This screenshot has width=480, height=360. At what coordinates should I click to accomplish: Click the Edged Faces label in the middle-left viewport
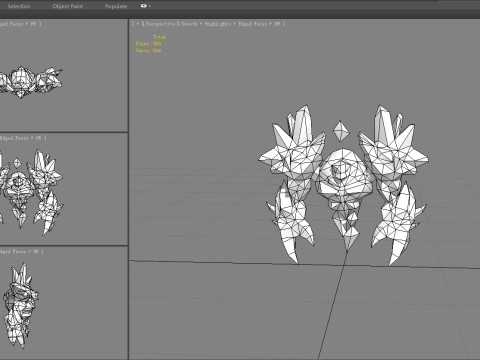tap(14, 138)
